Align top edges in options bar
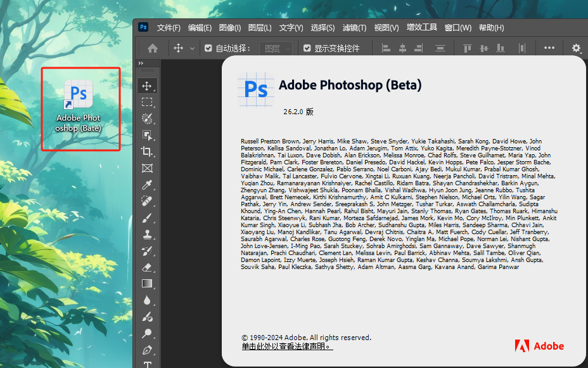 point(467,48)
